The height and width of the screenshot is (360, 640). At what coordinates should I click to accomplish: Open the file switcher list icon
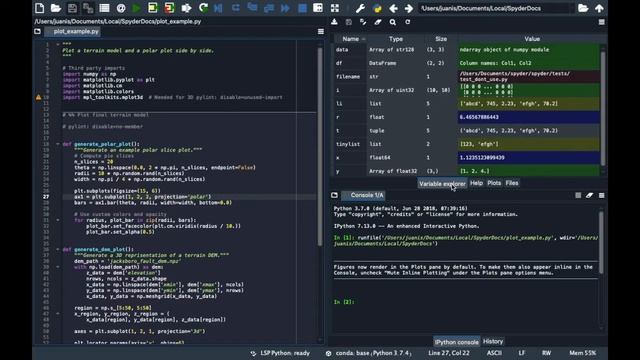104,8
